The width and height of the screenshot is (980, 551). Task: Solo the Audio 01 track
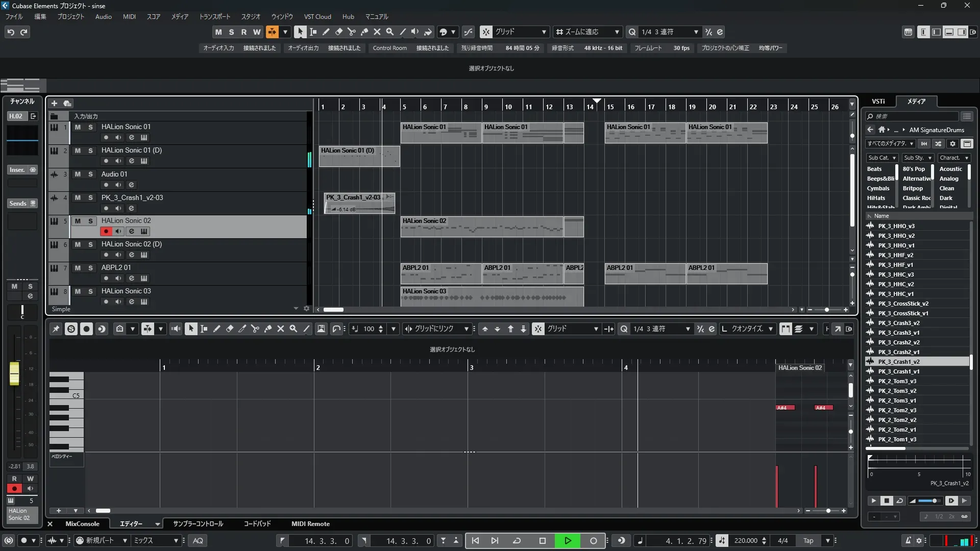90,174
